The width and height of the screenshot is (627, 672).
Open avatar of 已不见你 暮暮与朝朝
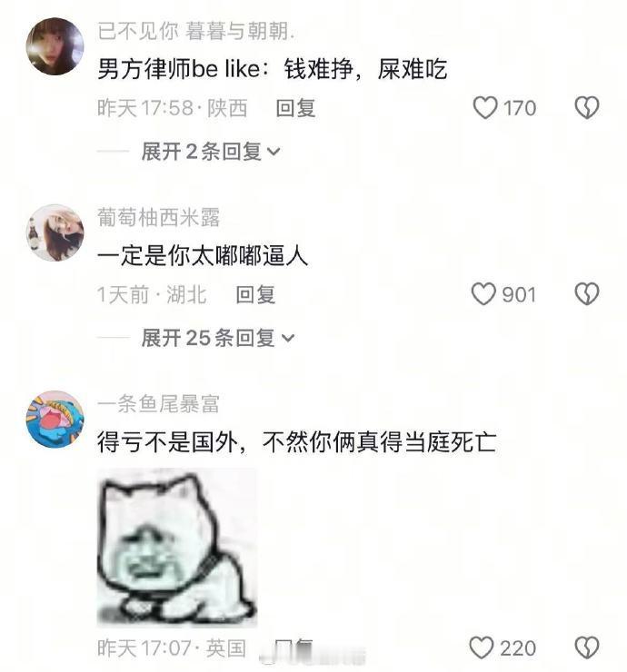[x=55, y=46]
